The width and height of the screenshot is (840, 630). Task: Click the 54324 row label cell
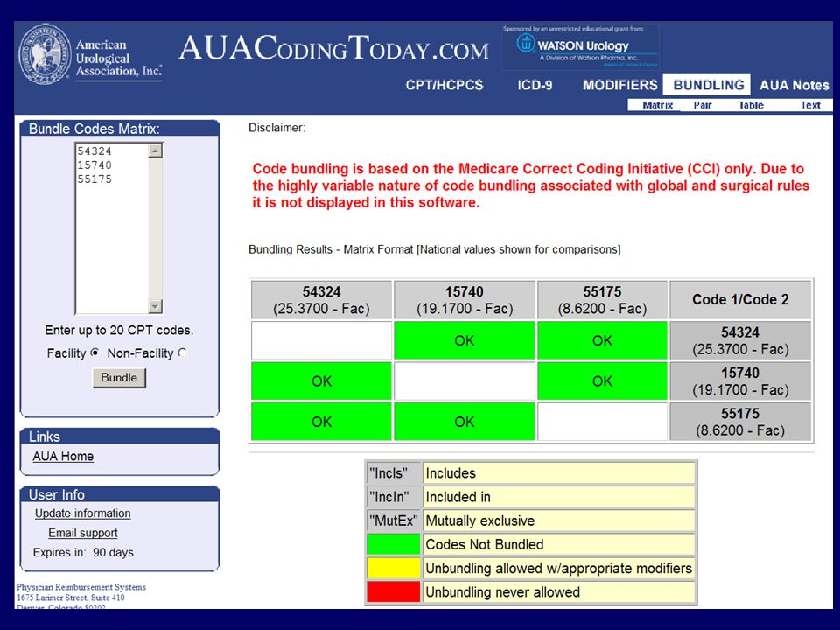(x=740, y=340)
